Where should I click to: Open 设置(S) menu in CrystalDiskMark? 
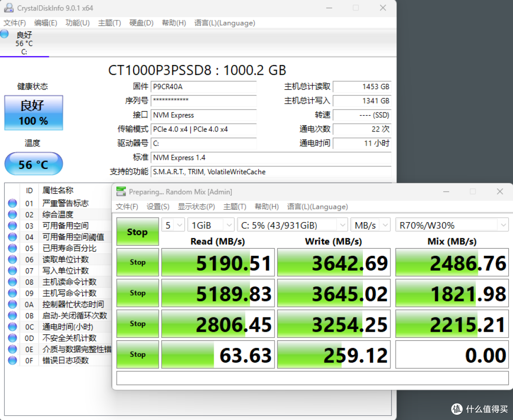(158, 206)
